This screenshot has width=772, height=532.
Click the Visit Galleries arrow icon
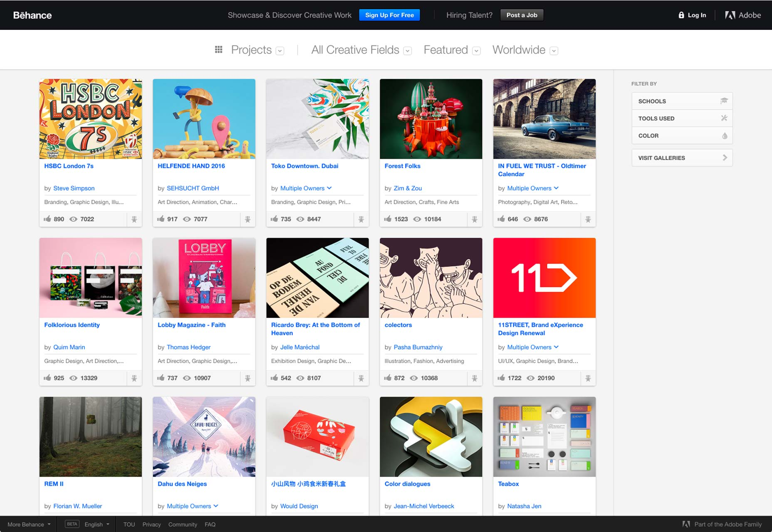click(725, 158)
